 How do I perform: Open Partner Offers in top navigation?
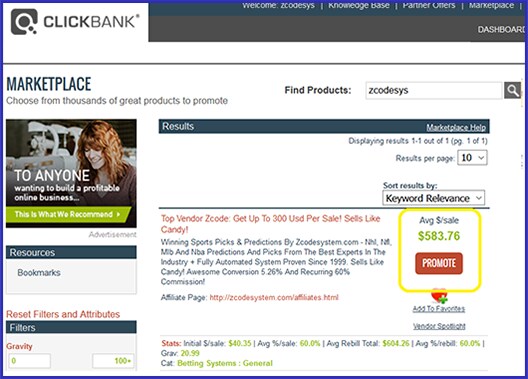coord(429,5)
